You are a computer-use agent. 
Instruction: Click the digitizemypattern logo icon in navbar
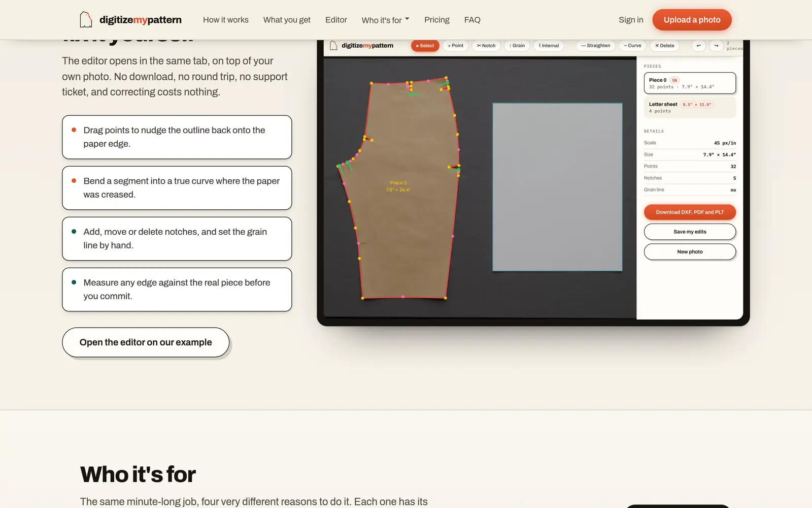tap(86, 20)
